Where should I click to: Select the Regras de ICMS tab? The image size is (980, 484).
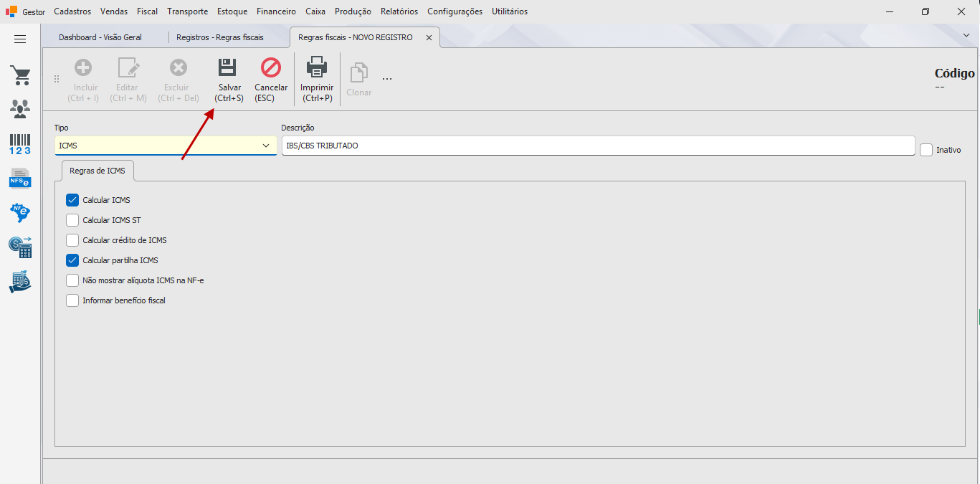[x=97, y=171]
